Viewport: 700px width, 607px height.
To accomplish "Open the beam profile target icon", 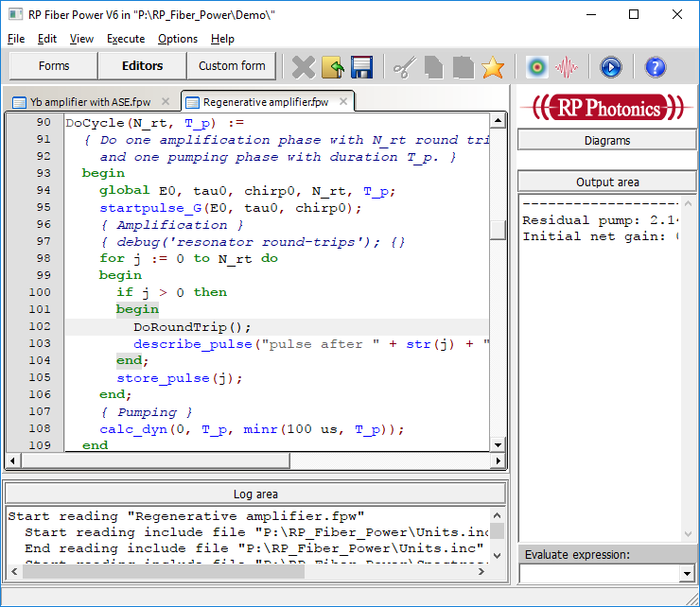I will point(536,67).
